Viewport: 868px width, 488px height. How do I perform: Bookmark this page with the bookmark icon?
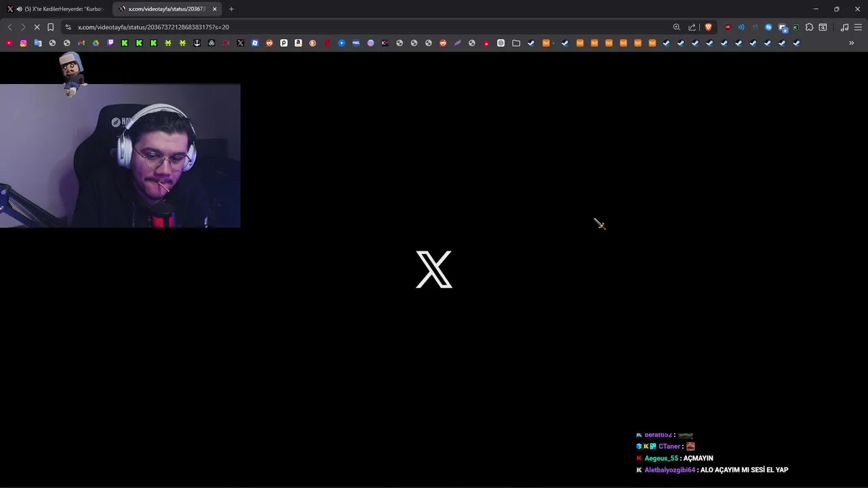pyautogui.click(x=50, y=27)
